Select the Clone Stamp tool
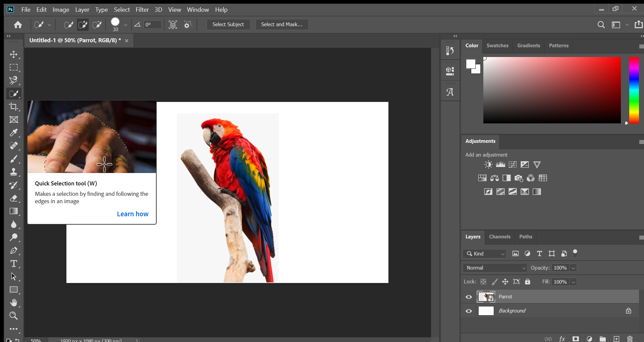Viewport: 644px width, 342px height. [14, 172]
